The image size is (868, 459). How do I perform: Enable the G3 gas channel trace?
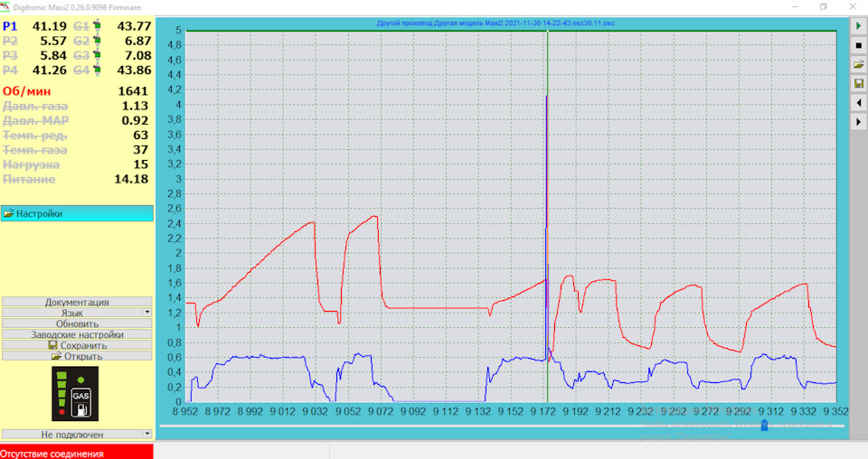[x=81, y=55]
